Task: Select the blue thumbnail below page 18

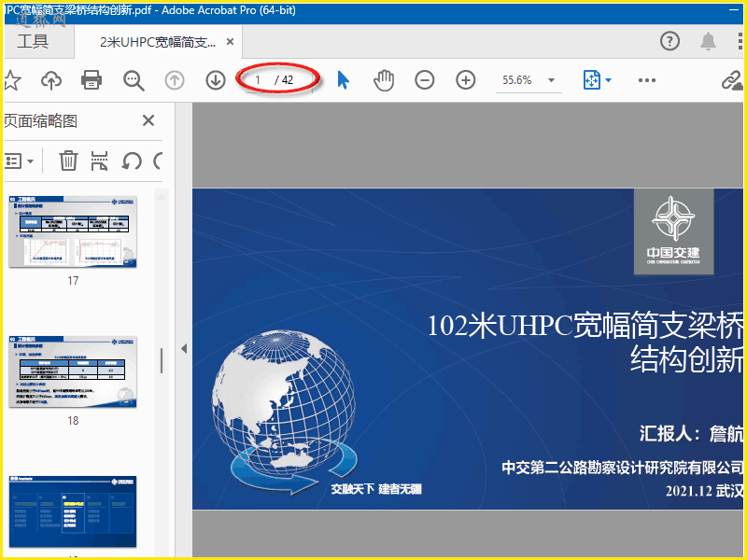Action: (x=73, y=511)
